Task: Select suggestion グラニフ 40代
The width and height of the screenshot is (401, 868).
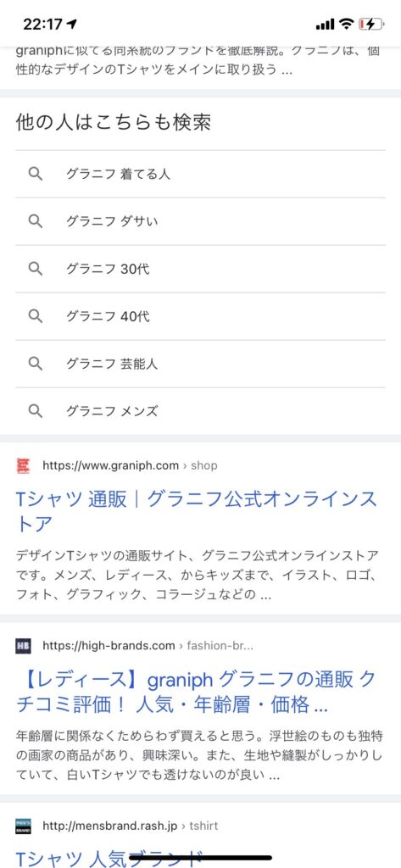Action: (x=200, y=316)
